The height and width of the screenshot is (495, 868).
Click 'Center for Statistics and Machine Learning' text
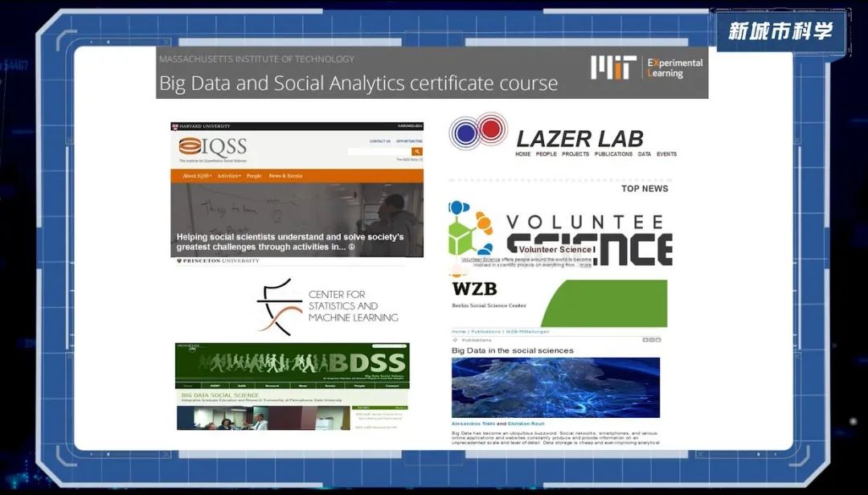(x=353, y=306)
